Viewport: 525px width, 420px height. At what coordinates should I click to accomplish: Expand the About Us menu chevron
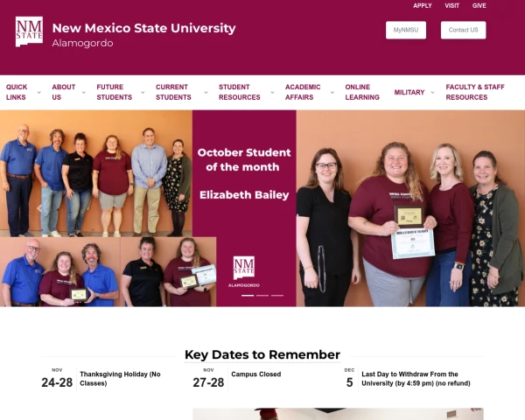point(84,93)
